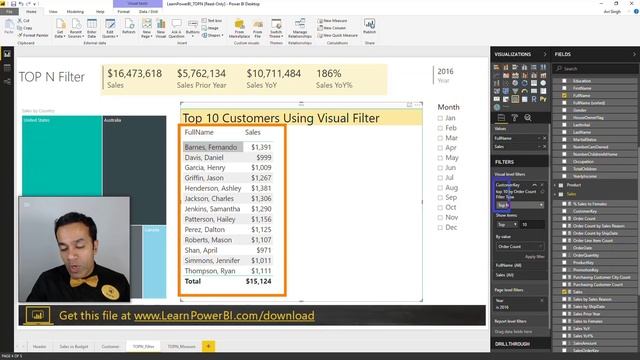This screenshot has width=640, height=360.
Task: Check the Order Count field checkbox
Action: (x=564, y=218)
